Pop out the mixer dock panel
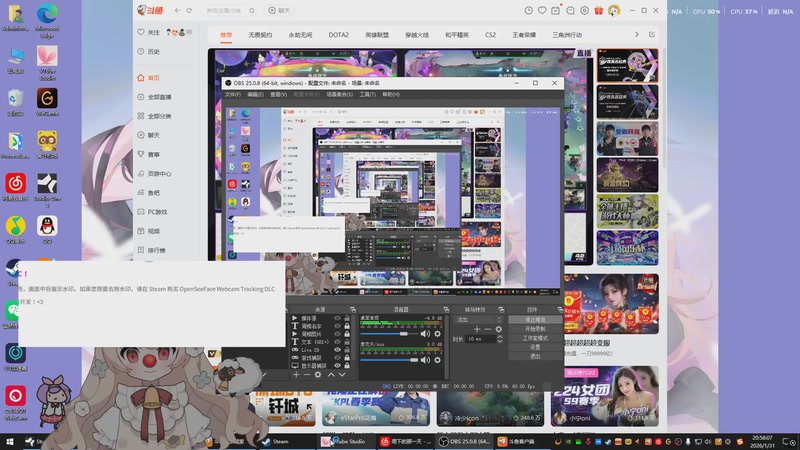The height and width of the screenshot is (450, 800). pyautogui.click(x=446, y=310)
